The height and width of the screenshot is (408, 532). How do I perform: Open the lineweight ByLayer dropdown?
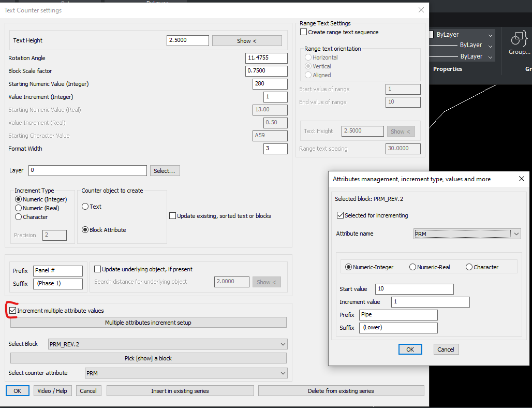point(490,56)
